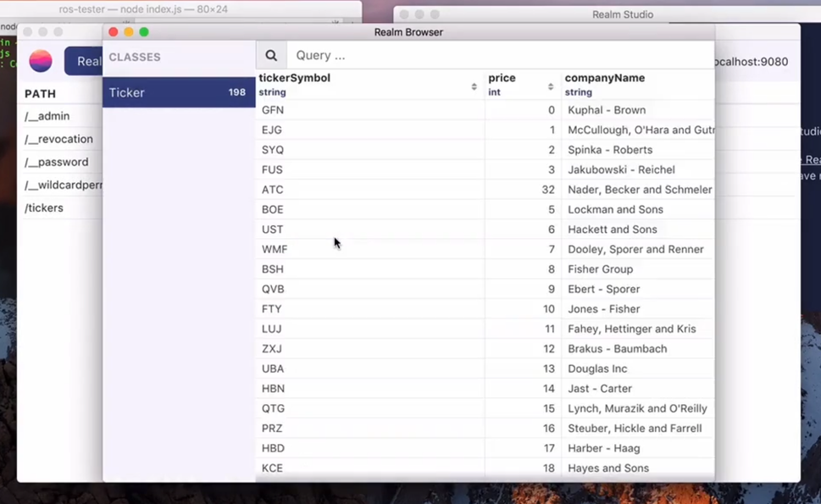Click the GFN ticker symbol cell

click(273, 110)
